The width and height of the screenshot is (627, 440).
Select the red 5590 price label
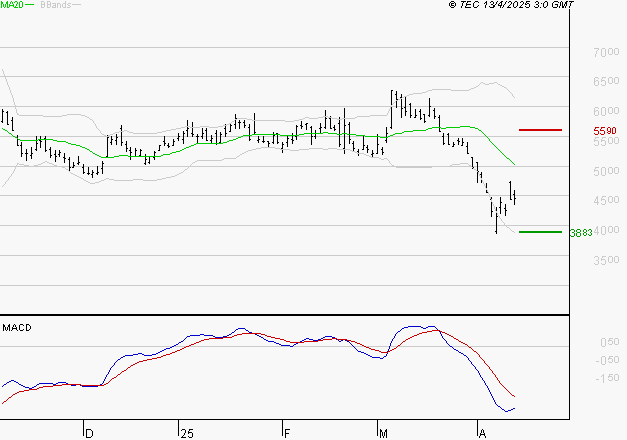click(604, 131)
